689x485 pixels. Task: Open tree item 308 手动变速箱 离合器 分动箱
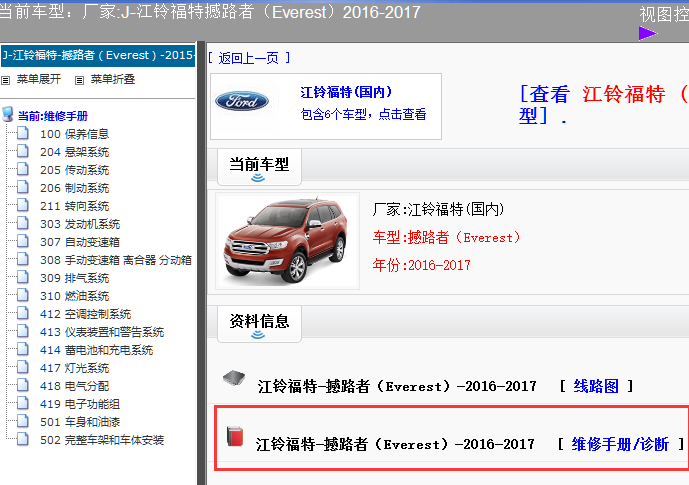[116, 260]
